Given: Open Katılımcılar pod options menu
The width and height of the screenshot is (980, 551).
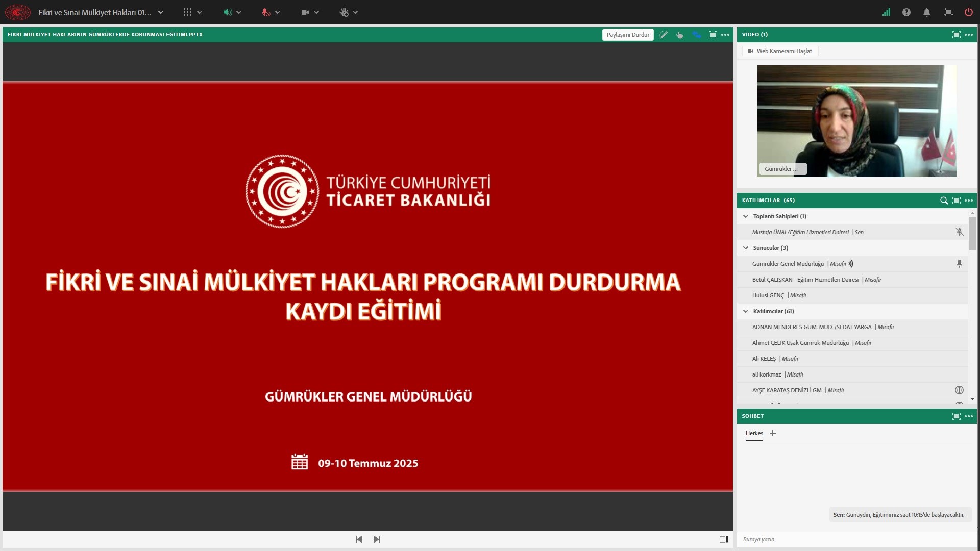Looking at the screenshot, I should (x=969, y=201).
